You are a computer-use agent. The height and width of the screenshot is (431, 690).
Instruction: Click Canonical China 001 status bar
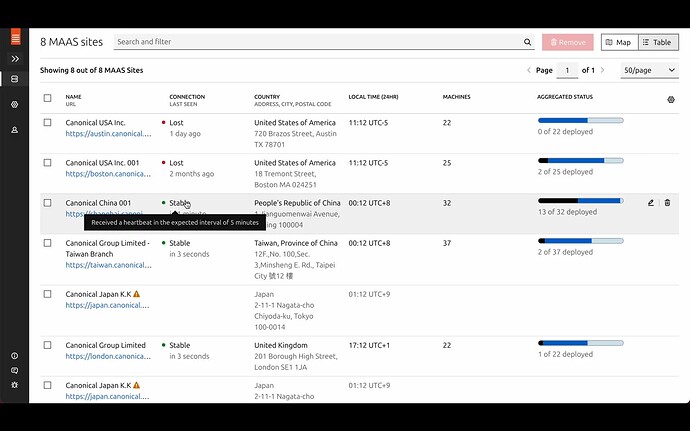pos(580,200)
